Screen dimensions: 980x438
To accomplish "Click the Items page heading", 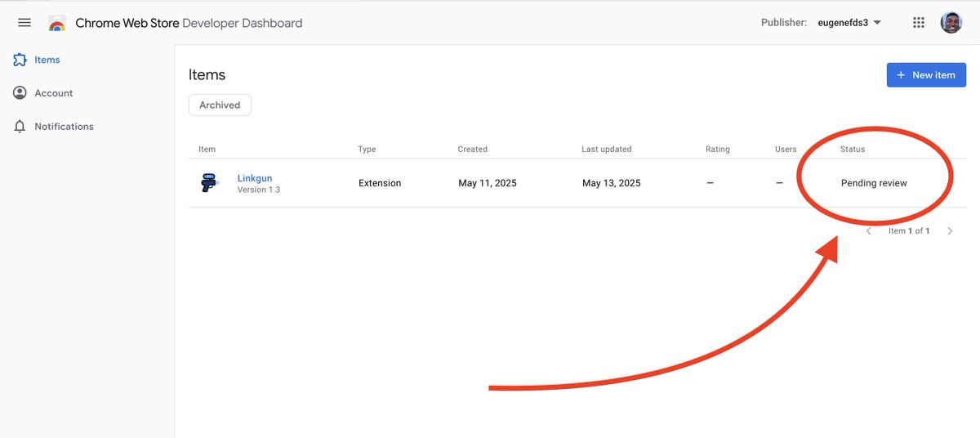I will 207,74.
